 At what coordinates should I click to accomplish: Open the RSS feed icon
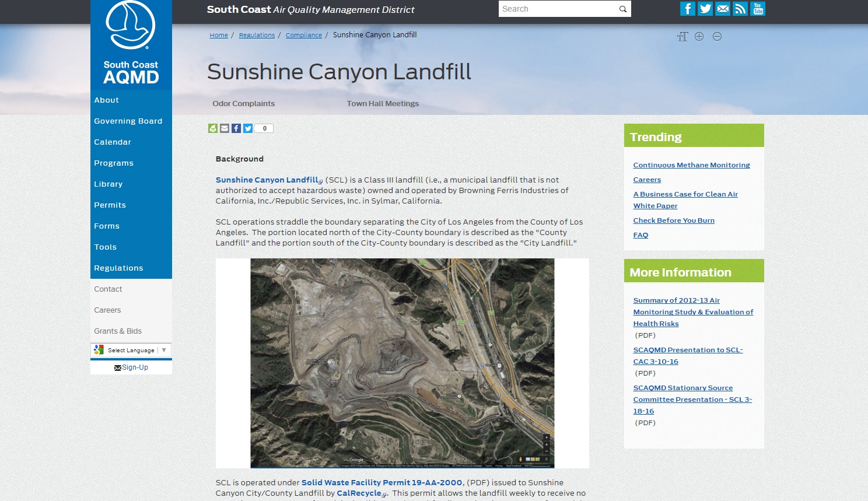coord(740,9)
